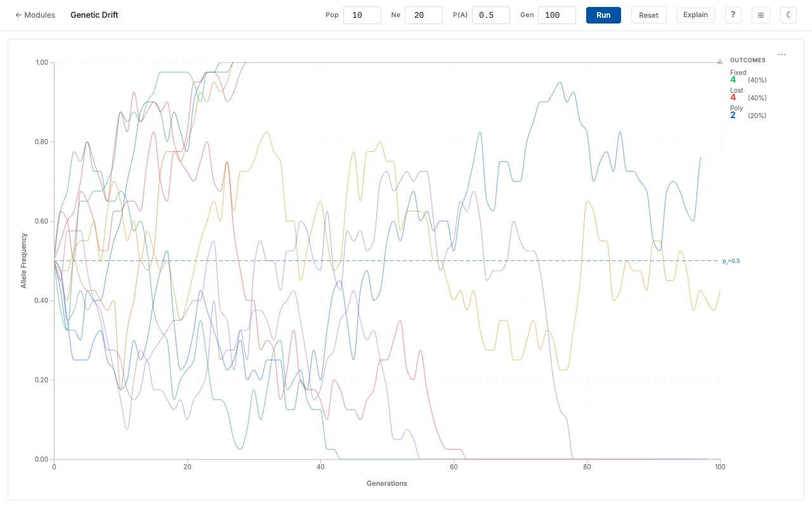Viewport: 812px width, 508px height.
Task: Click the "Genetic Drift" module title
Action: pos(95,15)
